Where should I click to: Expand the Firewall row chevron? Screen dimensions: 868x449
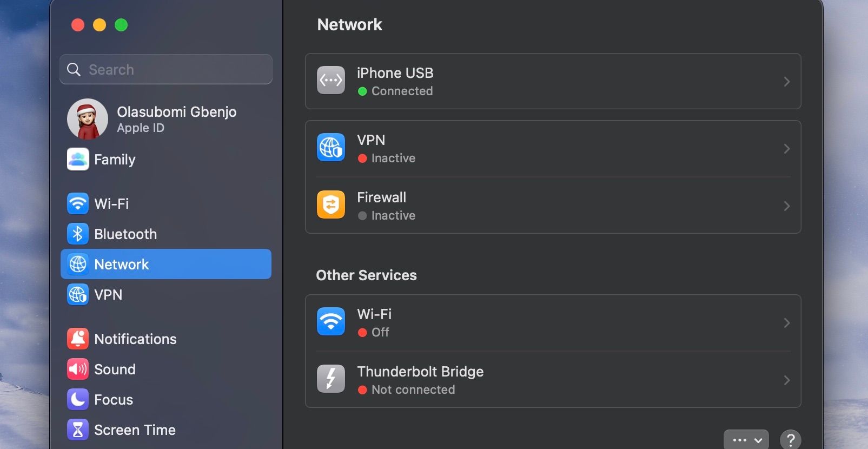point(786,206)
